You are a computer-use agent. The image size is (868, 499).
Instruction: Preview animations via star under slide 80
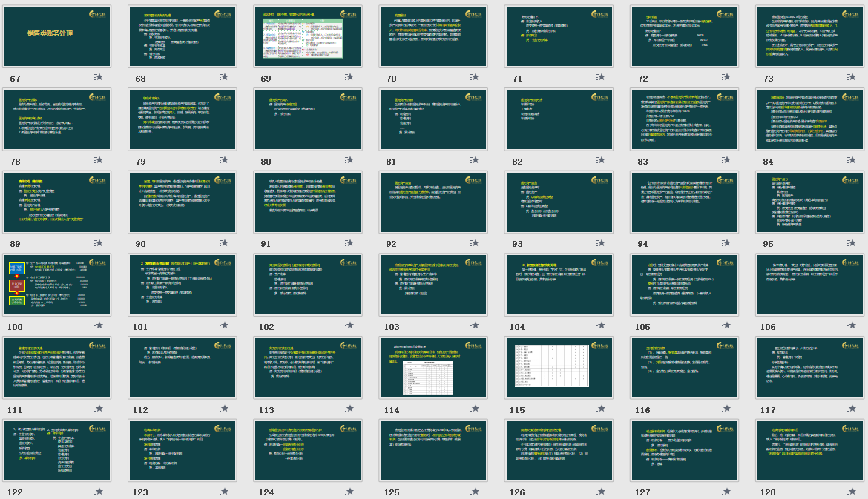(x=349, y=160)
